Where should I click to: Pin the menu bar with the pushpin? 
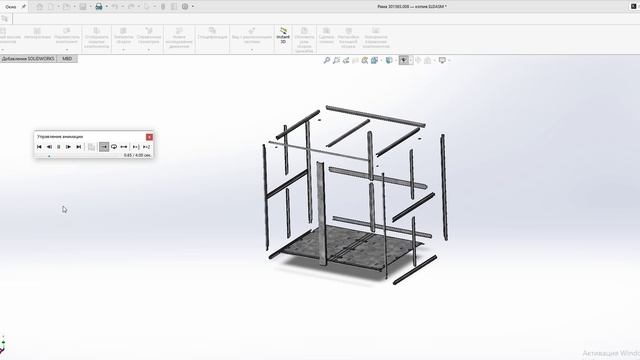(x=24, y=7)
